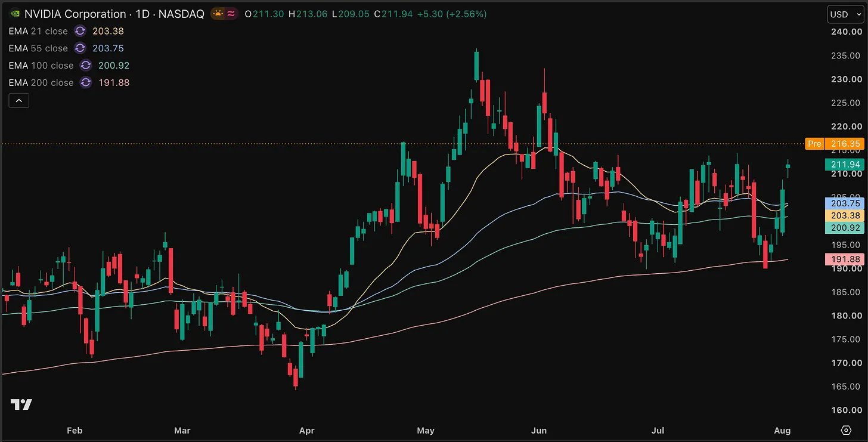Click the May label on the time axis
The height and width of the screenshot is (442, 868).
pyautogui.click(x=426, y=430)
